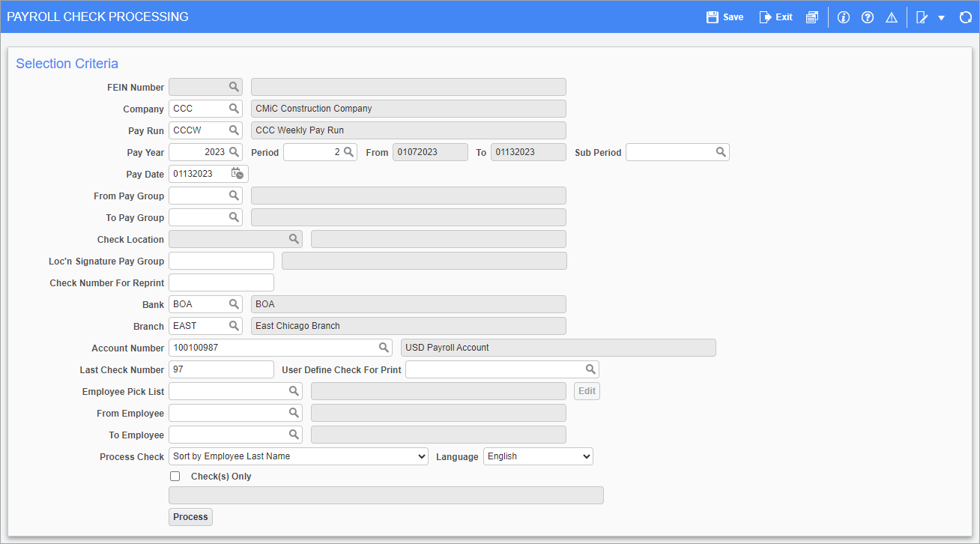Exit the Payroll Check Processing screen
980x544 pixels.
(775, 16)
